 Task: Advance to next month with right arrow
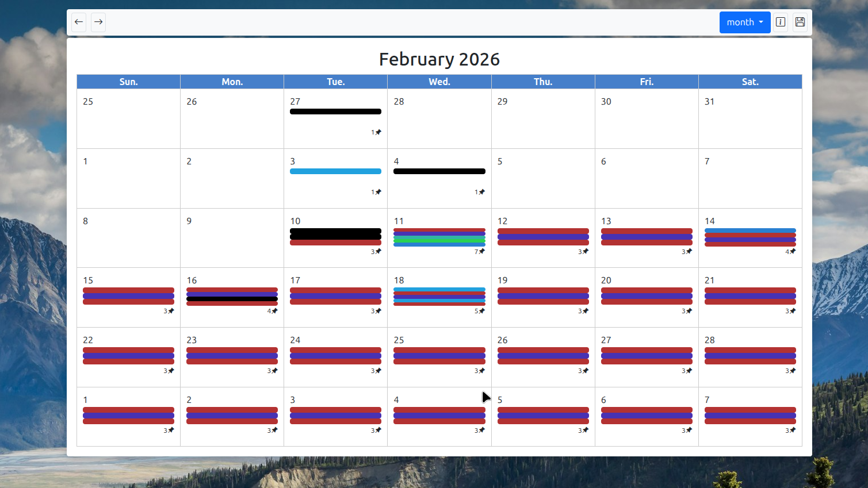coord(98,22)
